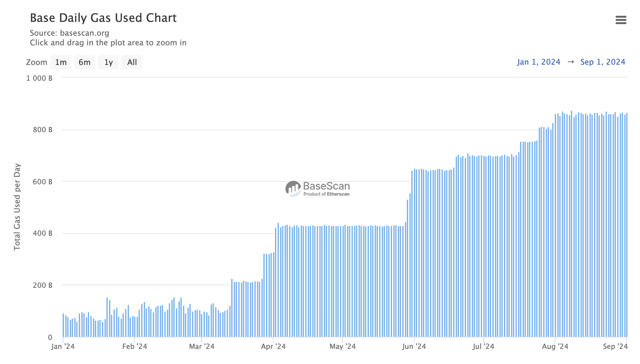Click the Base Daily Gas Used Chart title

[x=103, y=18]
